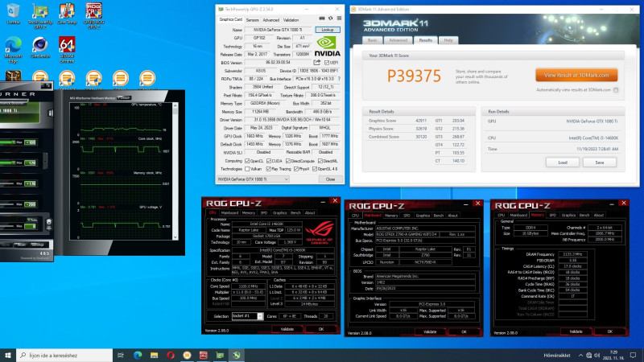
Task: Click the GPU-Z refresh icon
Action: (x=331, y=19)
